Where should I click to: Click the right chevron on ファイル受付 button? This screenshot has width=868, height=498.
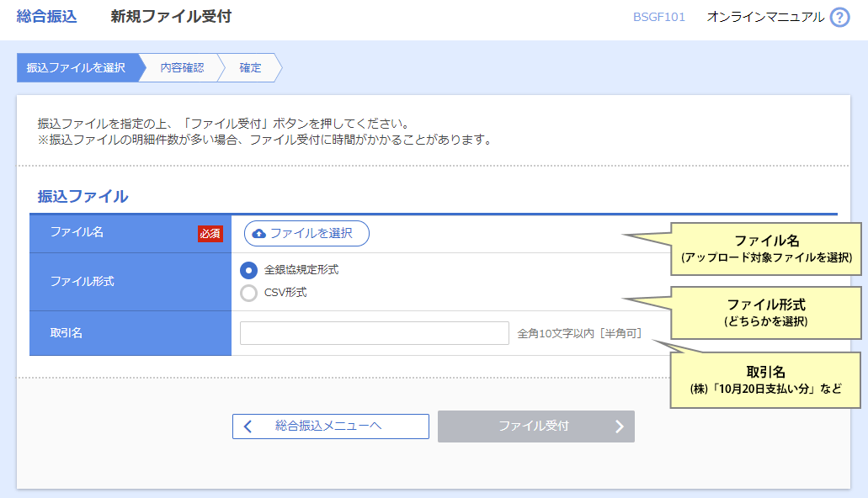620,426
